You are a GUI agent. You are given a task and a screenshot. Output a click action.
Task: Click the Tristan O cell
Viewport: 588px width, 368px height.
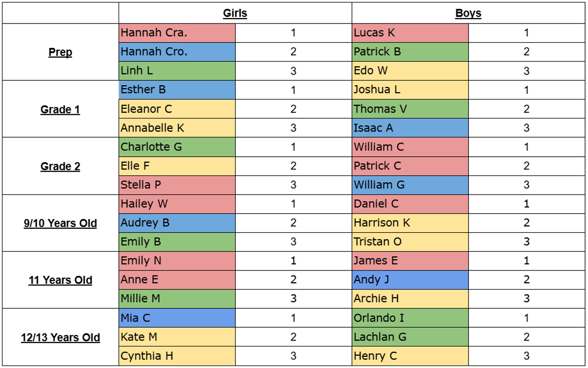410,242
